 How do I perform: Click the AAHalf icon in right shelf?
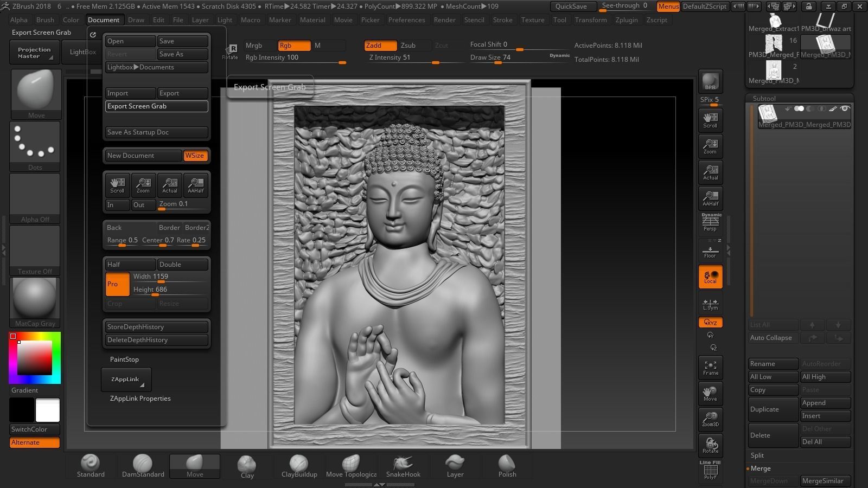pyautogui.click(x=710, y=198)
